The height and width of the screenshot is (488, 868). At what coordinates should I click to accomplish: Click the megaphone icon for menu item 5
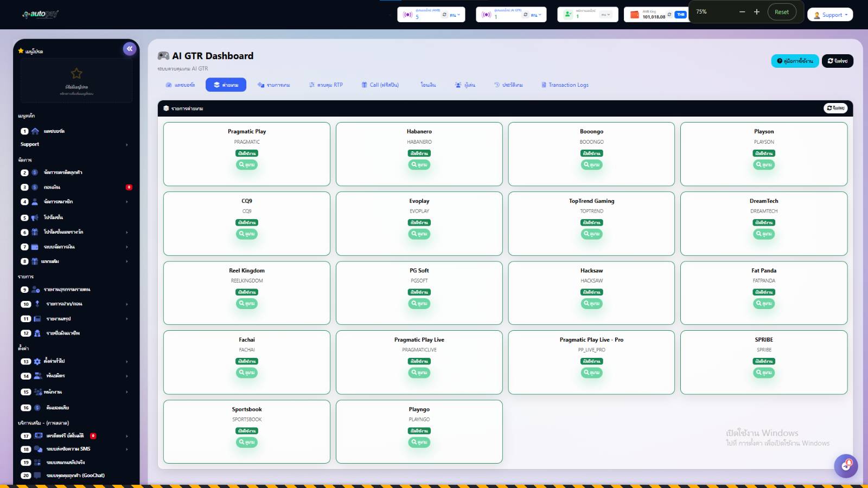(x=35, y=217)
